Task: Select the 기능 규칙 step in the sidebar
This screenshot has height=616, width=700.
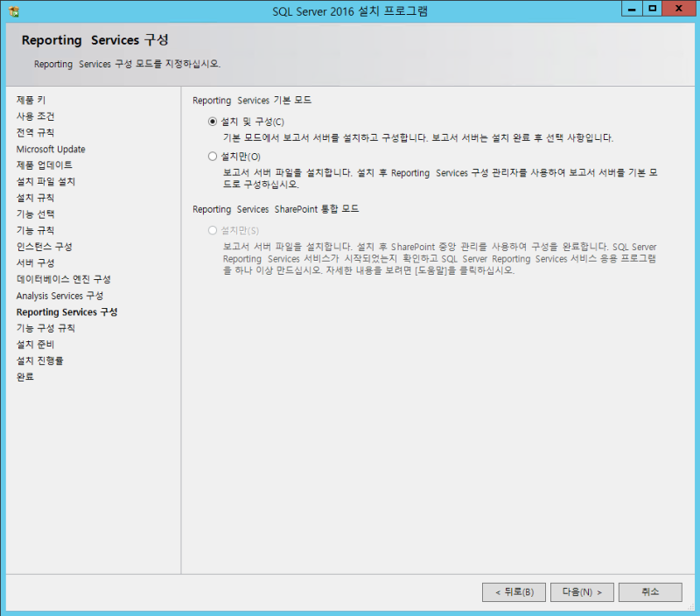Action: click(x=35, y=230)
